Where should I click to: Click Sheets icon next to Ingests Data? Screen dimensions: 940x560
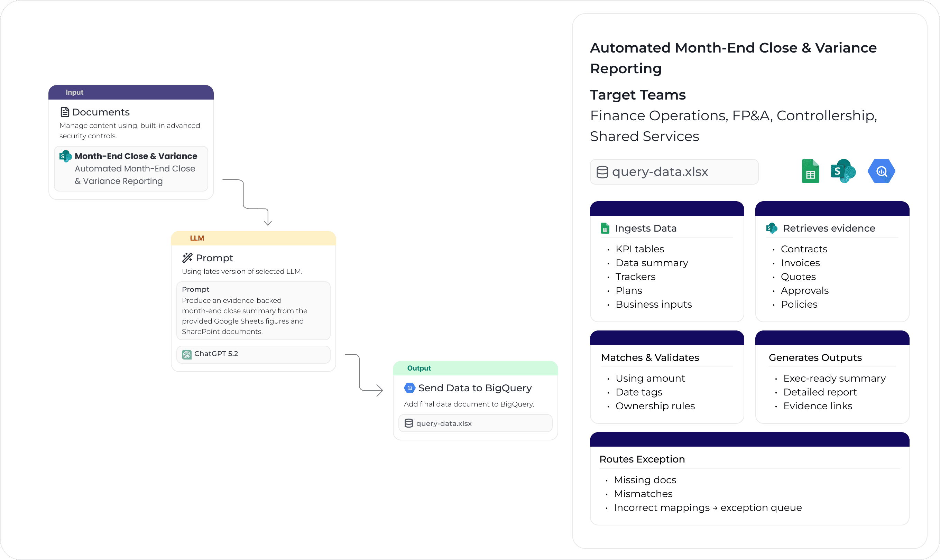605,228
